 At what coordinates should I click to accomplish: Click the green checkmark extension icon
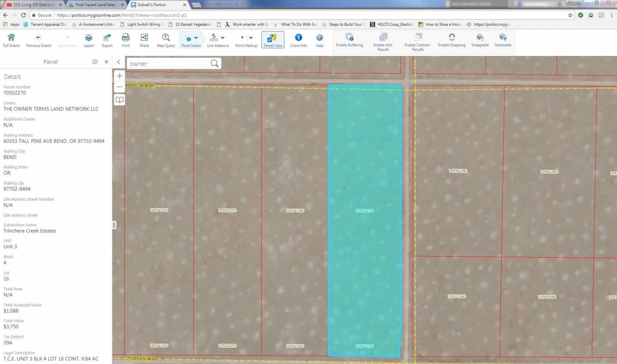click(x=581, y=15)
